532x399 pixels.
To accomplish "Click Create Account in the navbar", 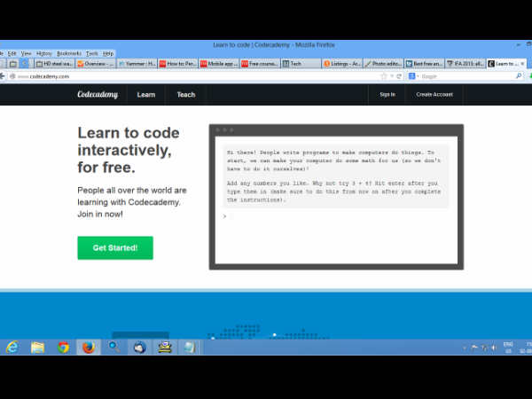I will [x=434, y=94].
